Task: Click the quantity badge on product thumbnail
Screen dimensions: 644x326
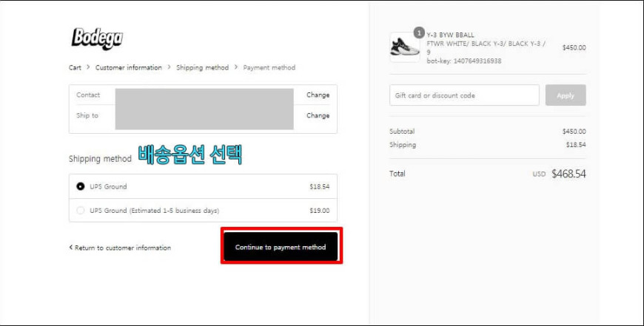Action: coord(419,33)
